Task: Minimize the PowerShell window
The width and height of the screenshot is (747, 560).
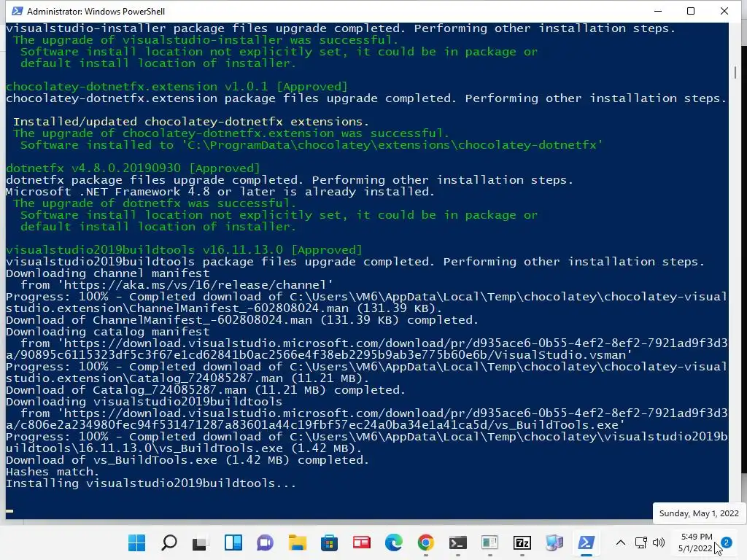Action: [x=658, y=11]
